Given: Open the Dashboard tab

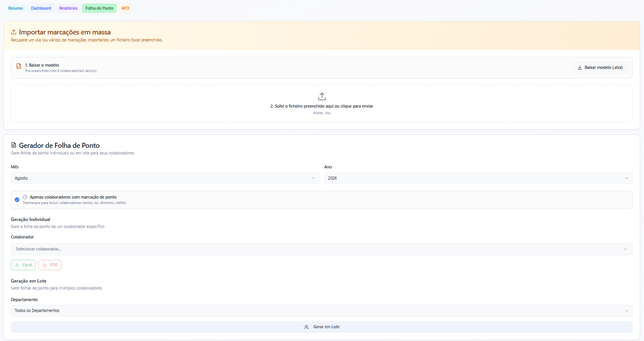Looking at the screenshot, I should pyautogui.click(x=41, y=8).
